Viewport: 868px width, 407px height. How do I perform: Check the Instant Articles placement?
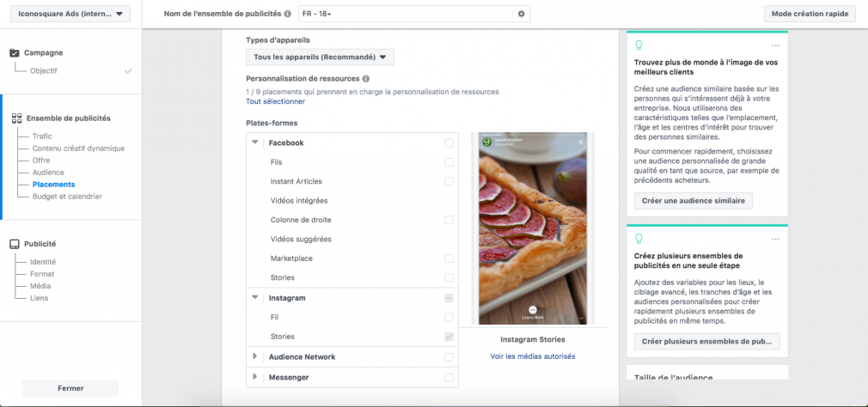point(449,182)
